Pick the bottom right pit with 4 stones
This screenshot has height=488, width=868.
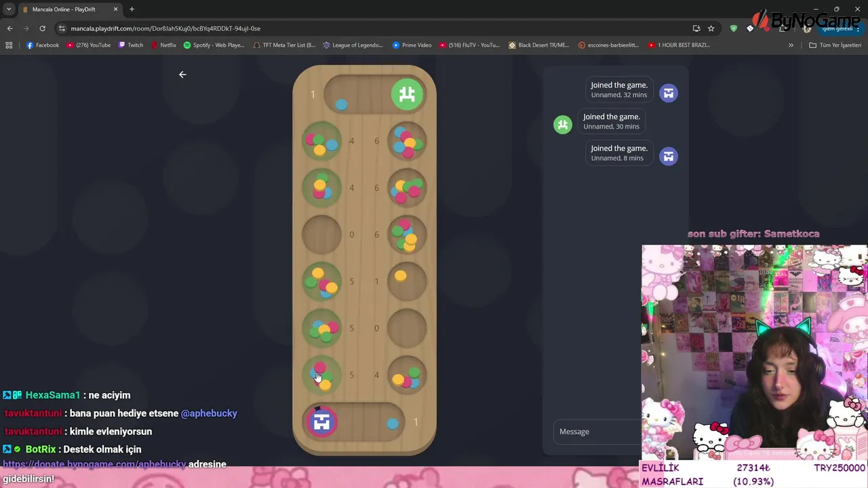click(x=407, y=375)
